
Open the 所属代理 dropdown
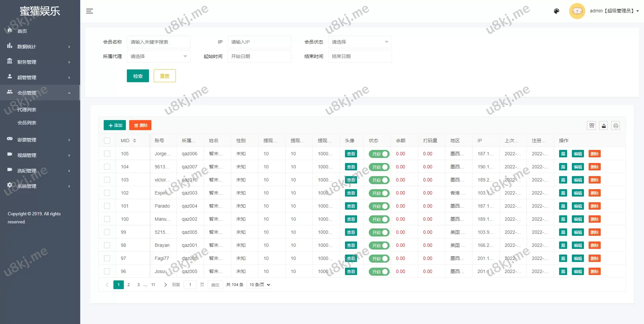[x=158, y=56]
